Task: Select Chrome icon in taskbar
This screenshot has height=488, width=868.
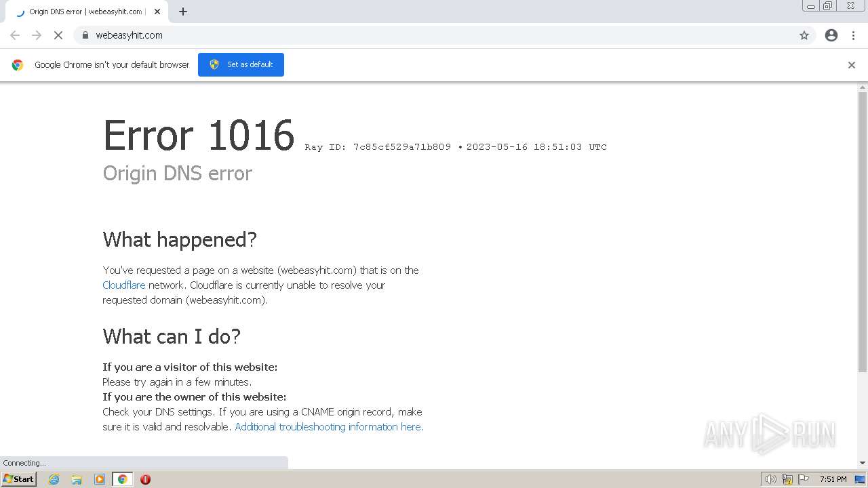Action: click(x=123, y=479)
